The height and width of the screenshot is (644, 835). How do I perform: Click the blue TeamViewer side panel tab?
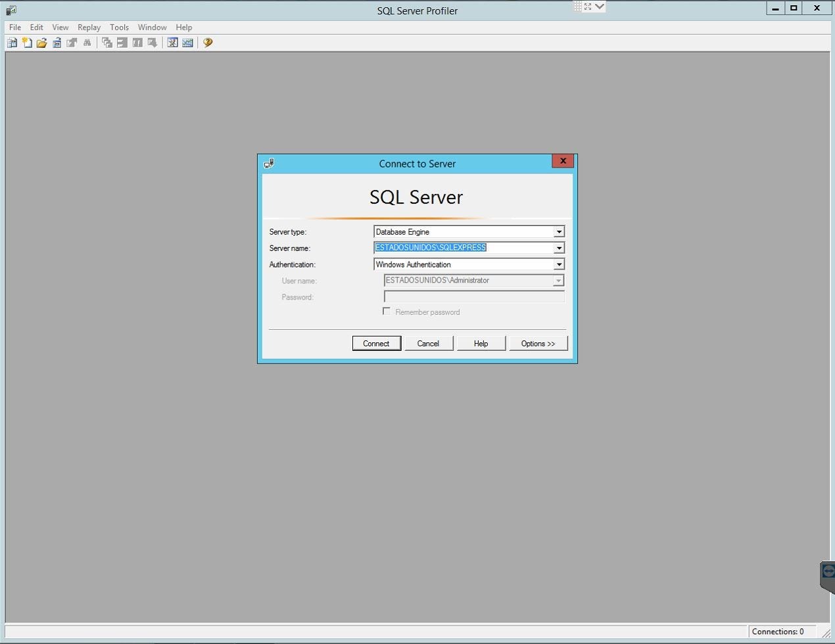[828, 577]
